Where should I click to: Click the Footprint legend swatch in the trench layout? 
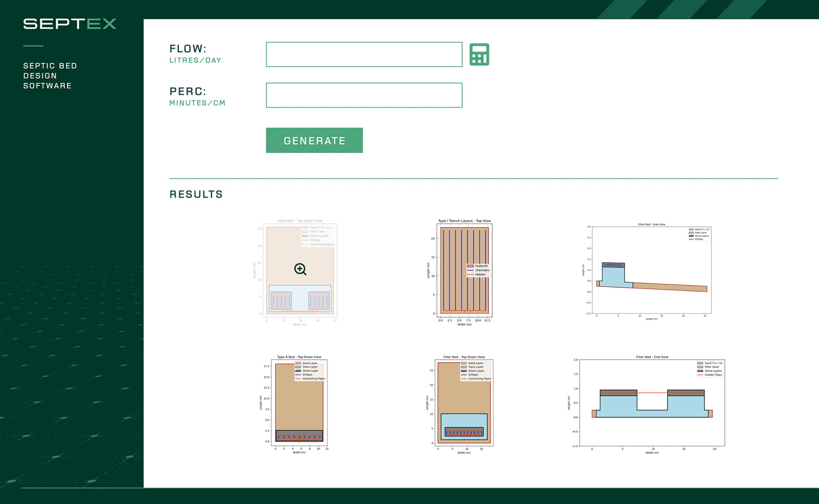click(x=470, y=266)
